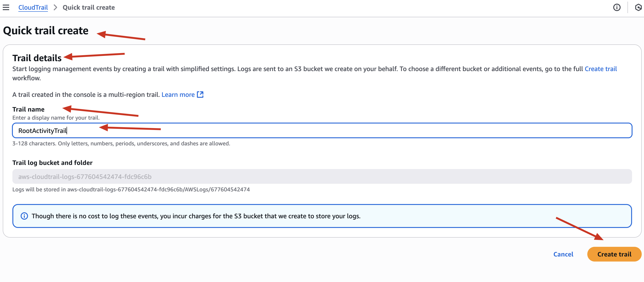The width and height of the screenshot is (644, 282).
Task: Click the disabled aws-cloudtrail-logs bucket field
Action: (x=322, y=177)
